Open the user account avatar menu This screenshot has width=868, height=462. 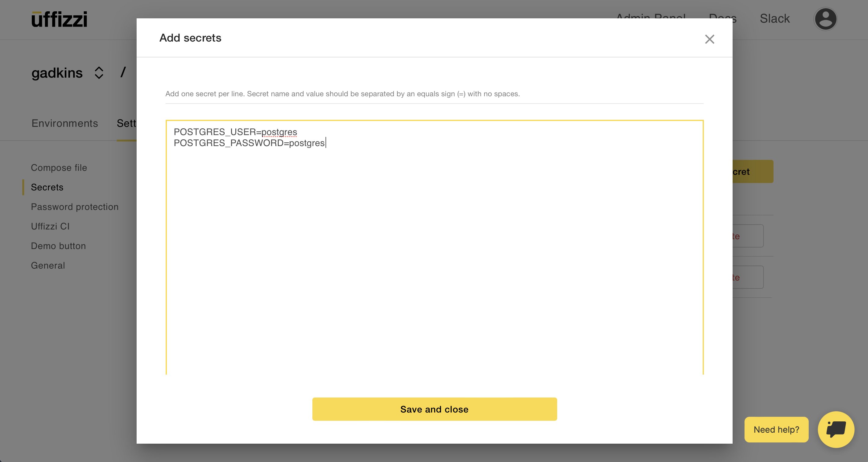(x=825, y=19)
